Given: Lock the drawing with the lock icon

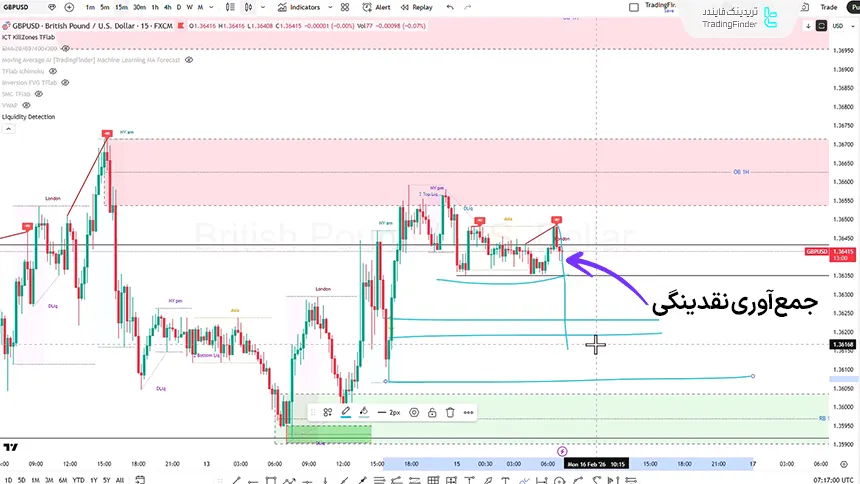Looking at the screenshot, I should click(x=432, y=412).
